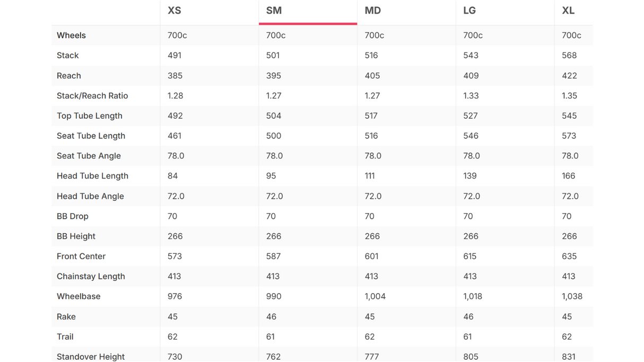Click the MD Wheelbase value 1,004

(375, 296)
